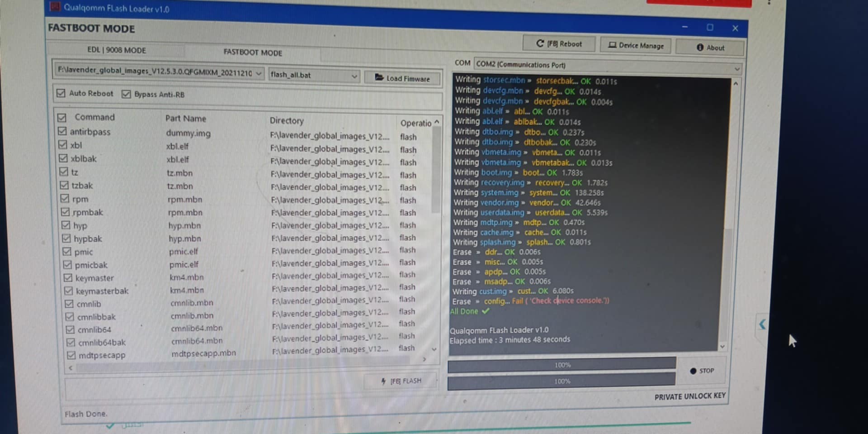
Task: Switch to FASTBOOT MODE tab
Action: click(x=253, y=52)
